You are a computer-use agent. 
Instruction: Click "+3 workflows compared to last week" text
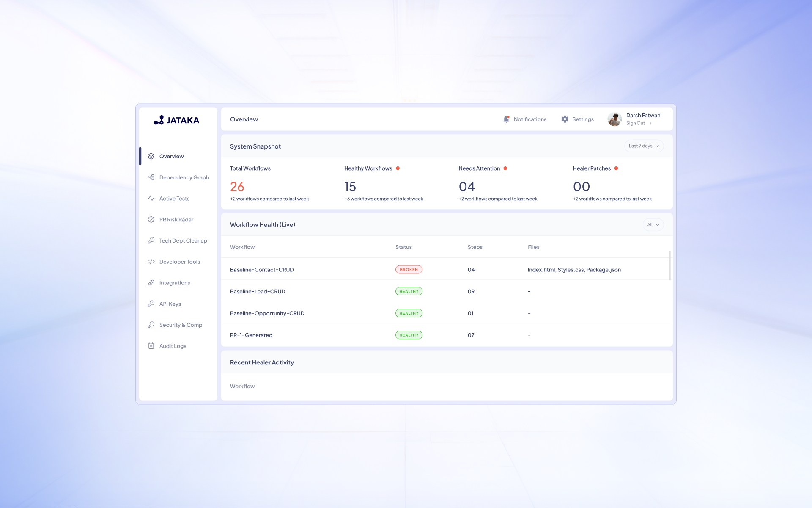tap(384, 199)
